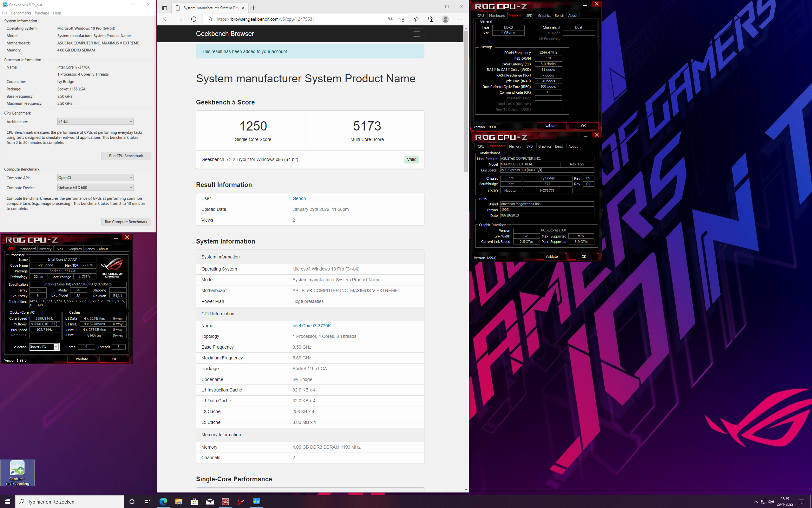
Task: Reload the Geekbench browser page
Action: [193, 19]
